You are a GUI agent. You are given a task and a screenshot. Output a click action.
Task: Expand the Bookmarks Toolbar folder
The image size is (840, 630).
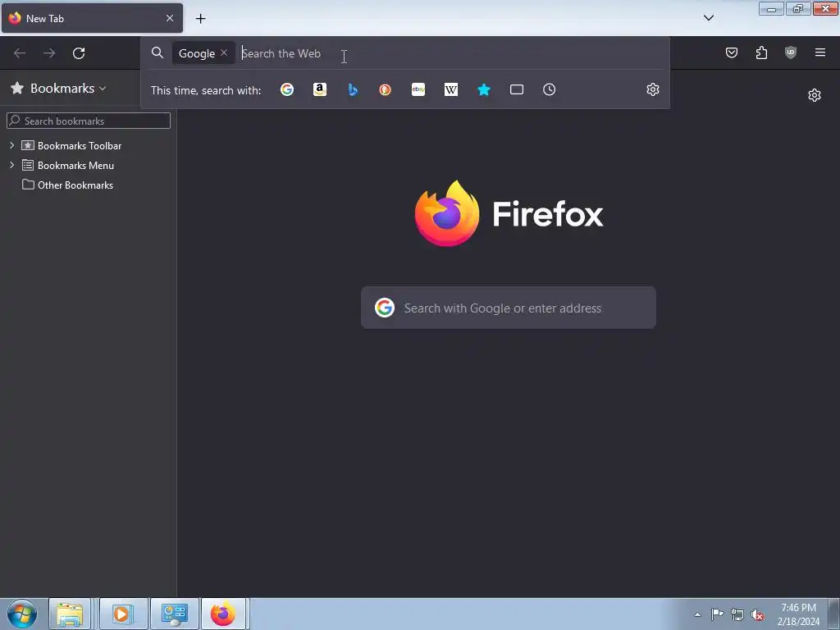pos(11,145)
